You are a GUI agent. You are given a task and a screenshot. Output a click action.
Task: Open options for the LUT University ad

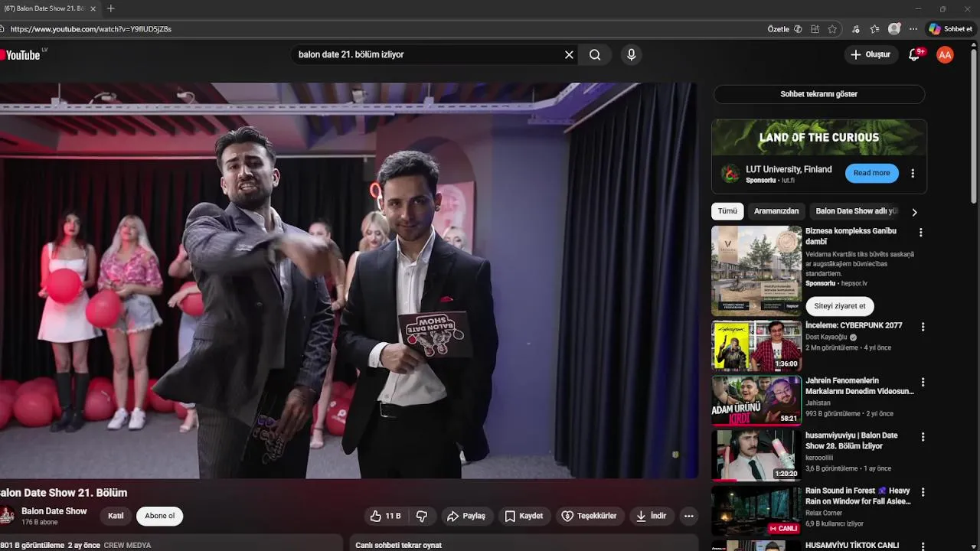pos(913,173)
